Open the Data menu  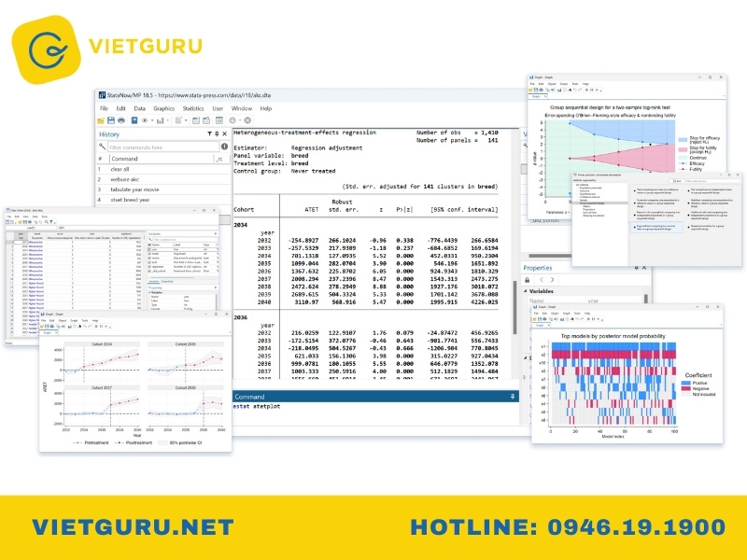pos(139,108)
